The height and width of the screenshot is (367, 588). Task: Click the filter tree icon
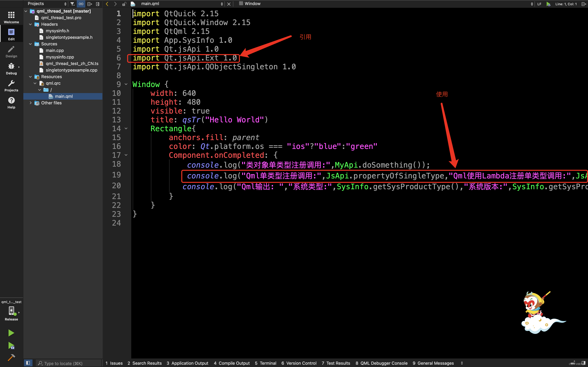[72, 4]
